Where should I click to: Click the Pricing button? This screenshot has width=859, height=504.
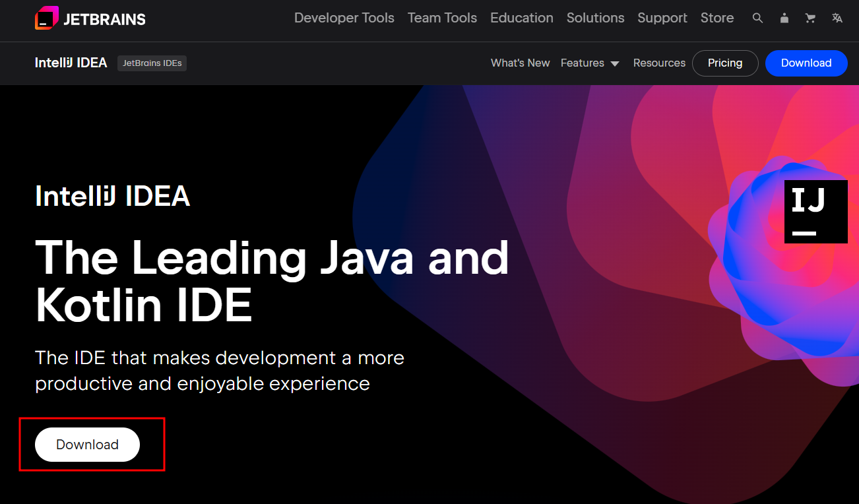point(725,63)
